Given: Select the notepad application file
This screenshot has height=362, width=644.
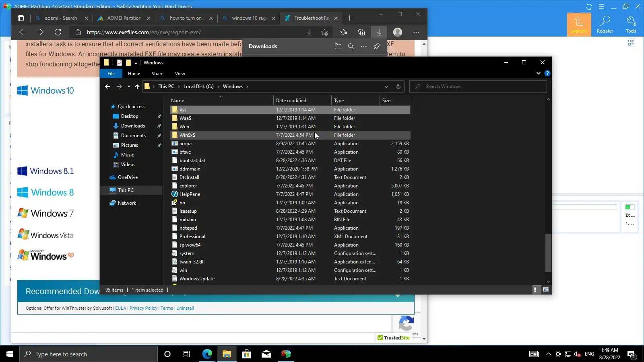Looking at the screenshot, I should point(290,228).
